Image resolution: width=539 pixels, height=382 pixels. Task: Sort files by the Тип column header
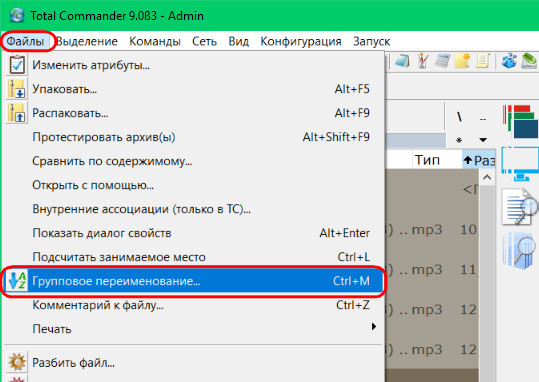pyautogui.click(x=436, y=160)
